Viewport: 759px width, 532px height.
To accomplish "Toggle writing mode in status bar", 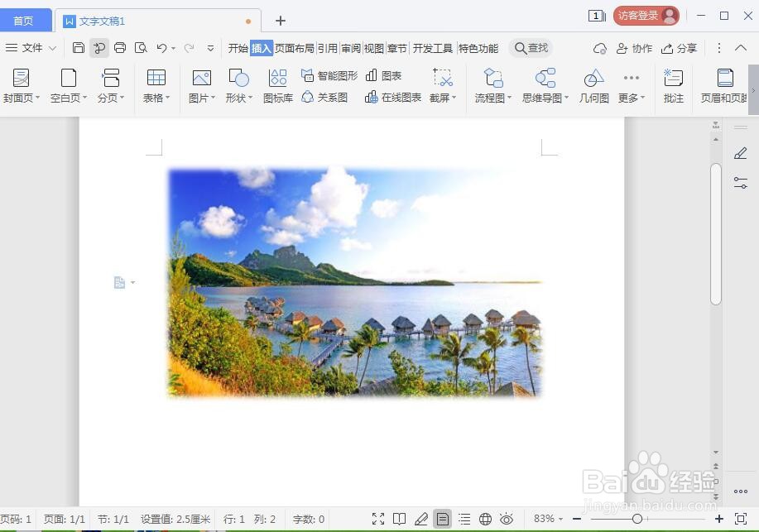I will pyautogui.click(x=421, y=519).
